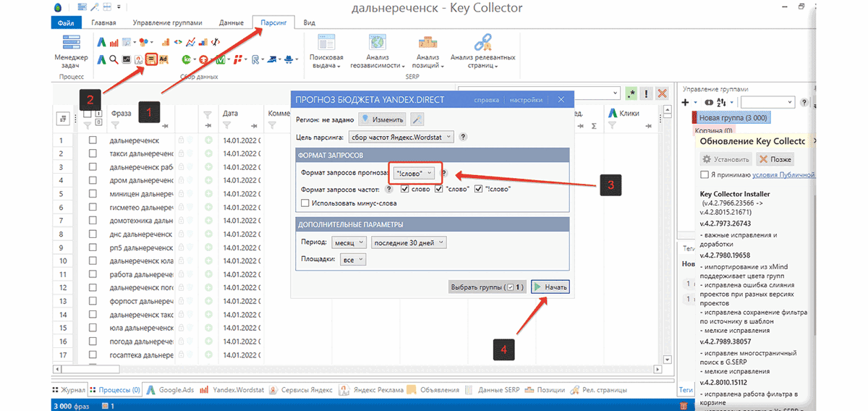Click Позже button in update panel
The height and width of the screenshot is (411, 868).
(x=775, y=158)
